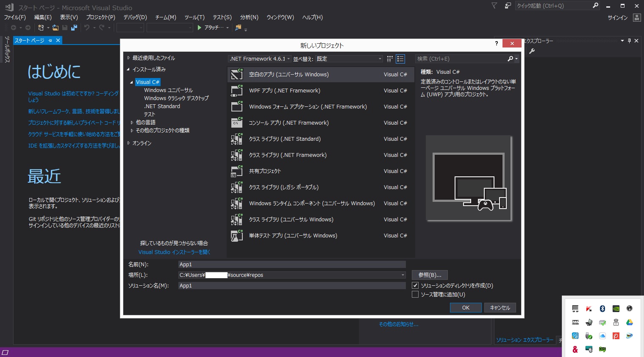Click the OK button
This screenshot has width=644, height=357.
pos(466,308)
